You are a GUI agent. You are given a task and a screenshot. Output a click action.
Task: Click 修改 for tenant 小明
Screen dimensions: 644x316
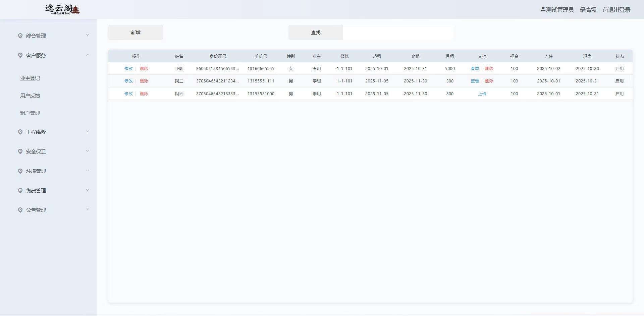tap(128, 68)
